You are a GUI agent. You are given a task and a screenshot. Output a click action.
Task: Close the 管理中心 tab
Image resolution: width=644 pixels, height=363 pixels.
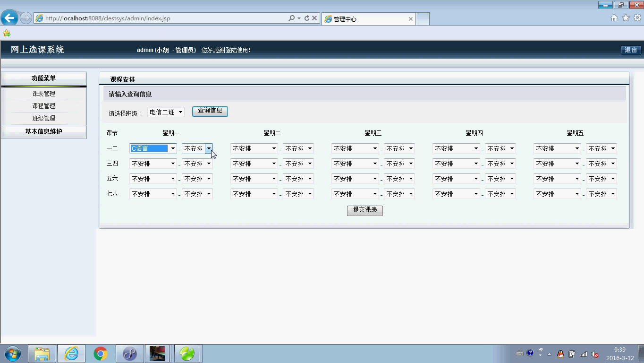click(411, 19)
